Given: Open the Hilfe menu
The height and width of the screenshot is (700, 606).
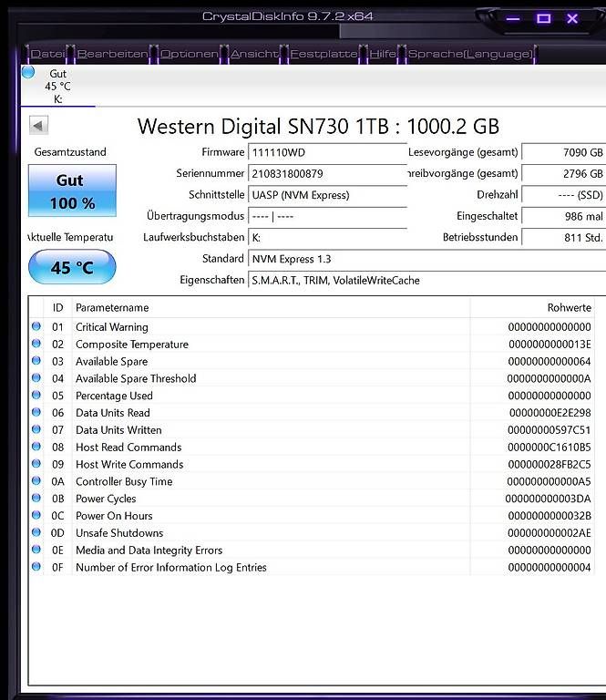Looking at the screenshot, I should pos(383,54).
